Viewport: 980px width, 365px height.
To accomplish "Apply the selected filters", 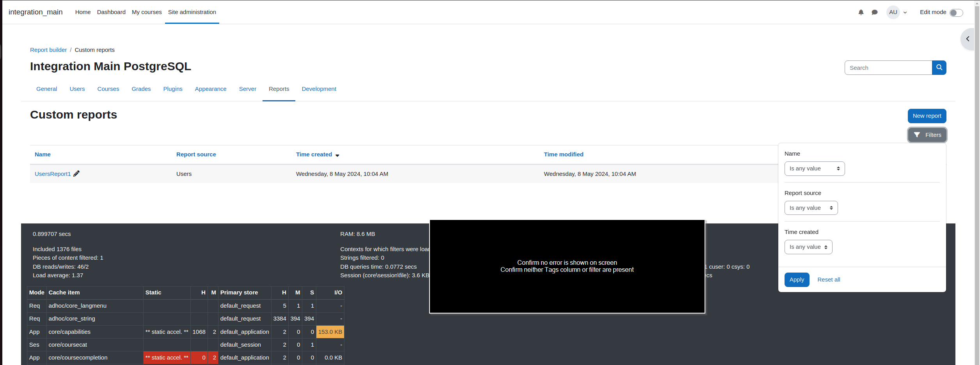I will 797,280.
